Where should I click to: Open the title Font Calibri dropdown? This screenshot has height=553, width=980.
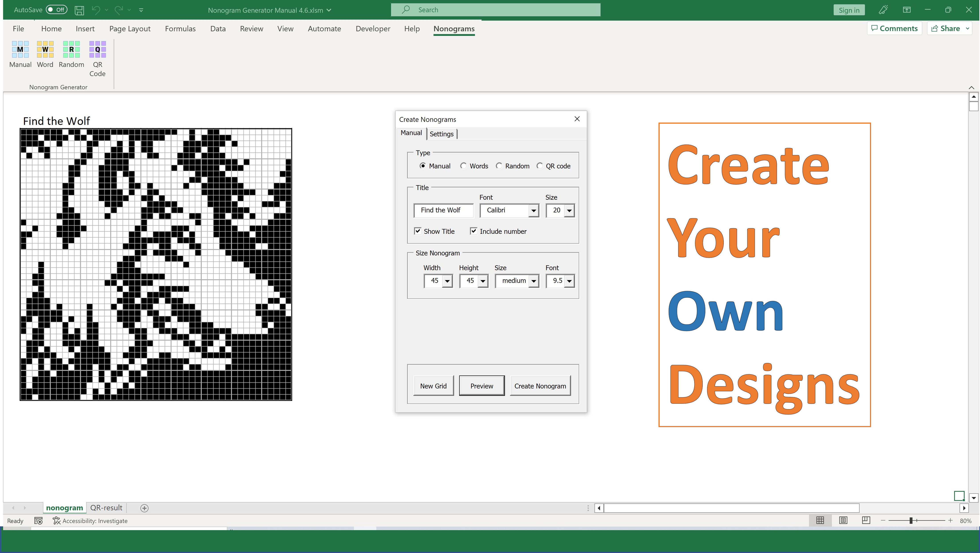[x=534, y=210]
